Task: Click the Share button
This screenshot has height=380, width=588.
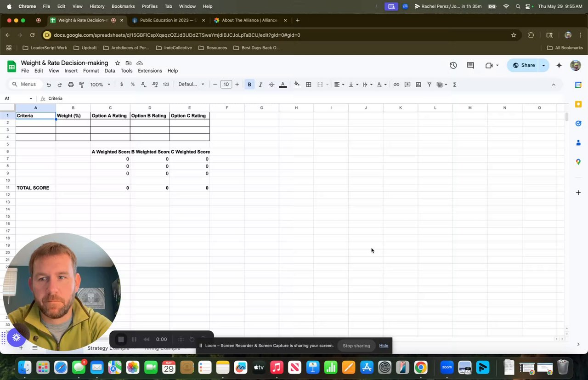Action: click(524, 65)
